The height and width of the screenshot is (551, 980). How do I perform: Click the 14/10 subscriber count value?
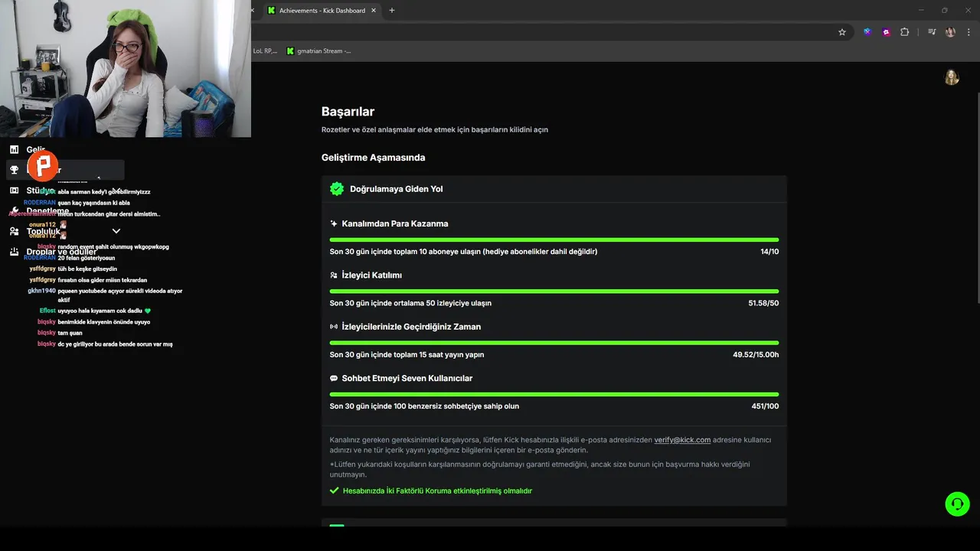click(x=769, y=252)
